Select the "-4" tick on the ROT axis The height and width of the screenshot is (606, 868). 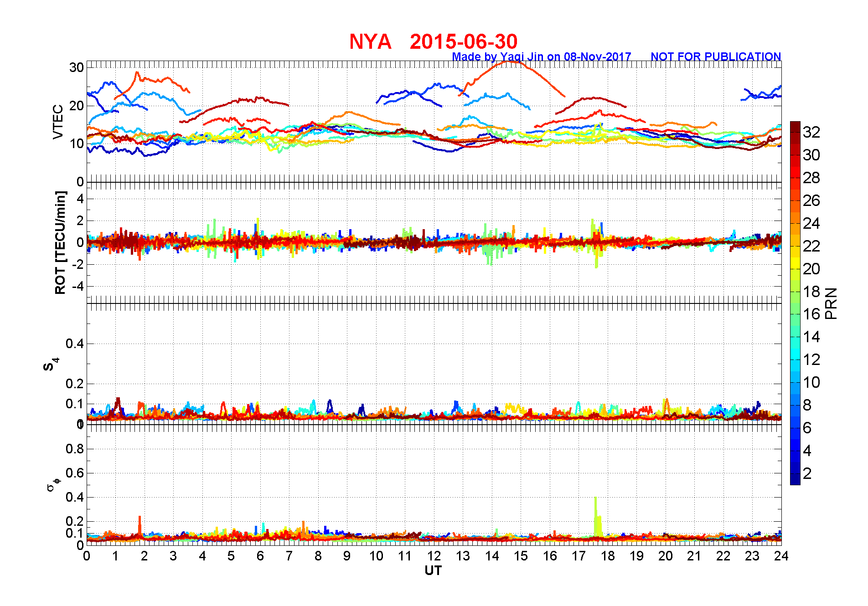click(78, 287)
